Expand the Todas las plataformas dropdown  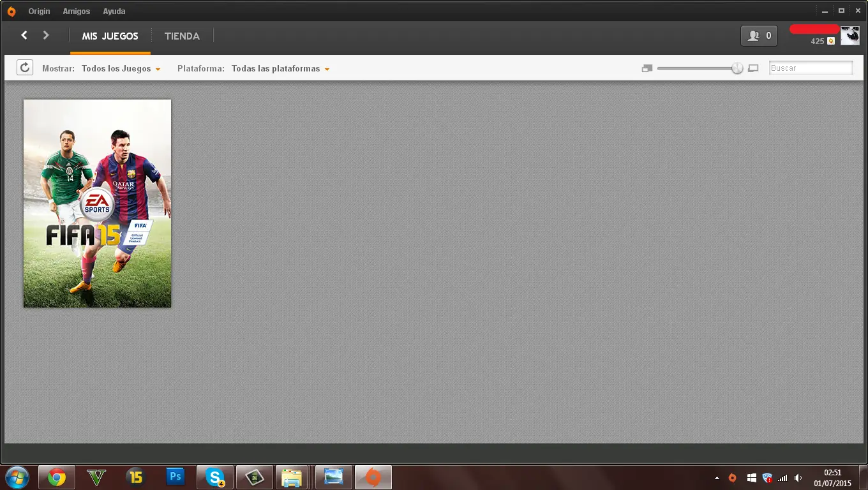(280, 68)
